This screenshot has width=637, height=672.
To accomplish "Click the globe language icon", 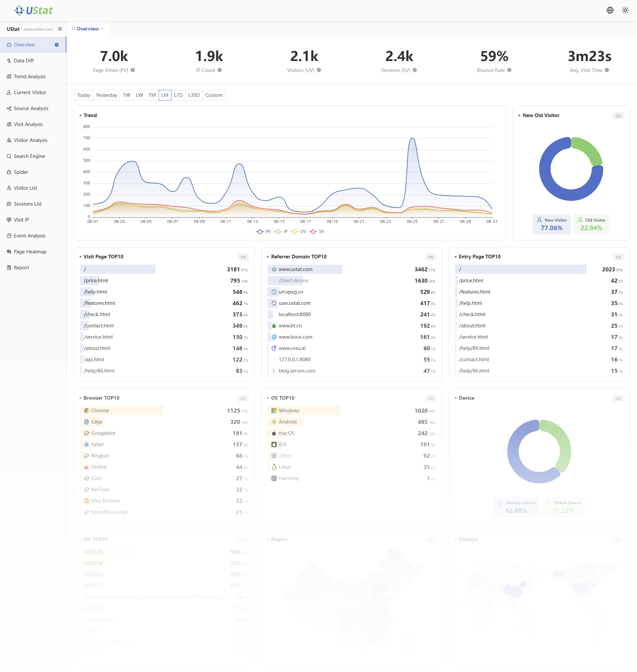I will pyautogui.click(x=610, y=10).
